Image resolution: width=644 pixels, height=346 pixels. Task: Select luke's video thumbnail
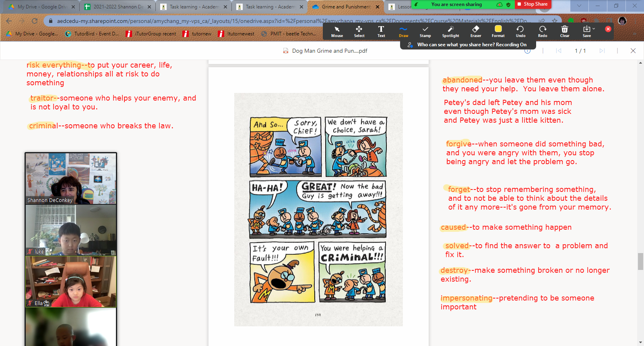pos(71,230)
